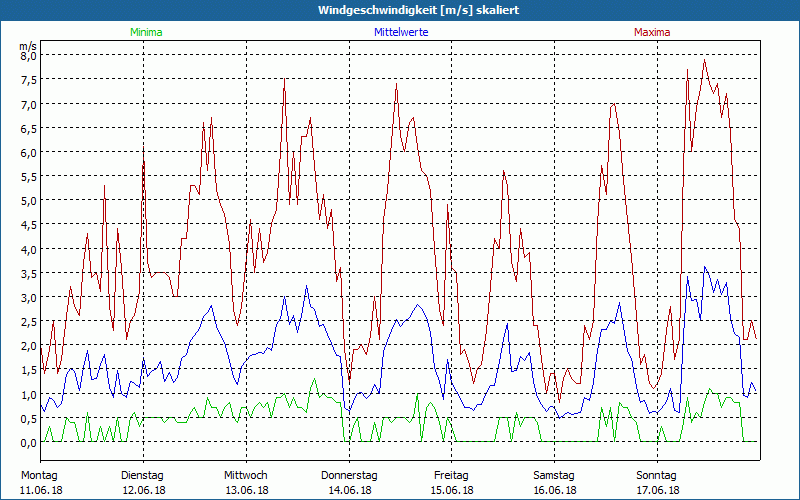The image size is (800, 500).
Task: Click the 0,0 y-axis value
Action: (x=29, y=442)
